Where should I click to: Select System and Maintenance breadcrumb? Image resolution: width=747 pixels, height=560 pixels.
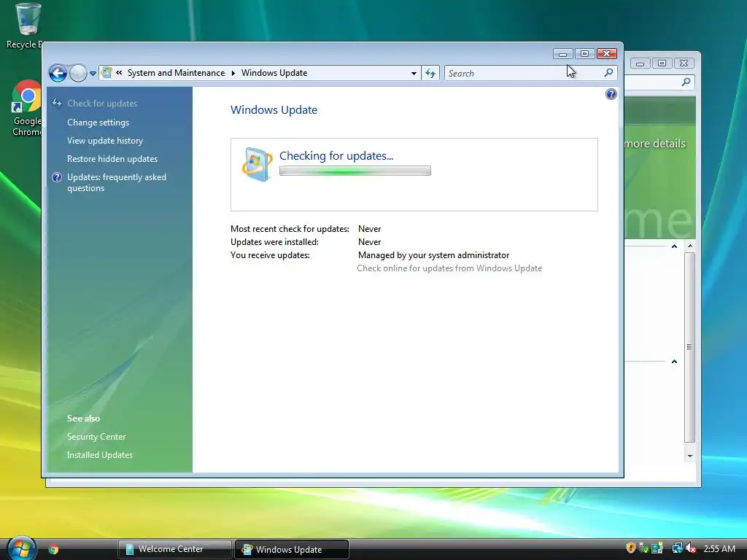tap(176, 73)
